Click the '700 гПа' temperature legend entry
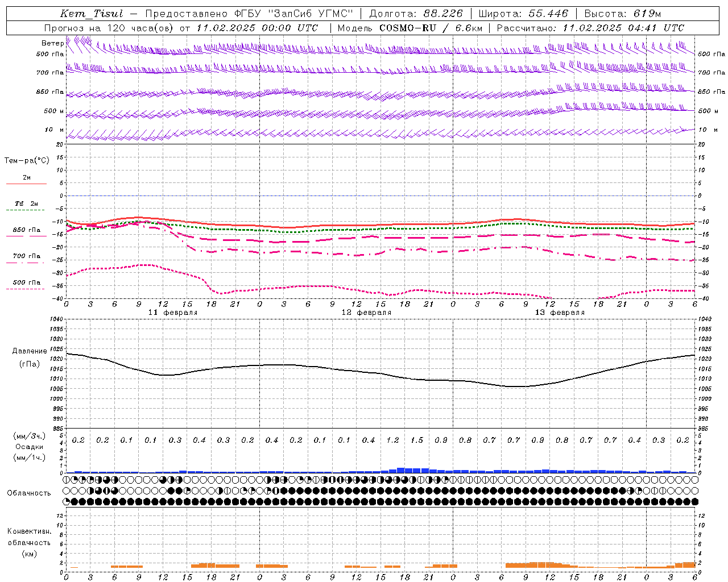Image resolution: width=728 pixels, height=582 pixels. click(x=26, y=256)
